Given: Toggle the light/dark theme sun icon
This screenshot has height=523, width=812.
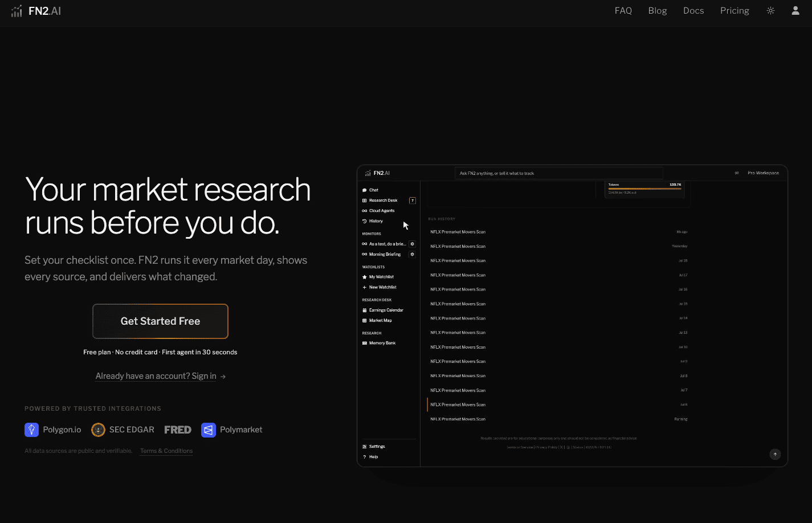Looking at the screenshot, I should pyautogui.click(x=770, y=11).
